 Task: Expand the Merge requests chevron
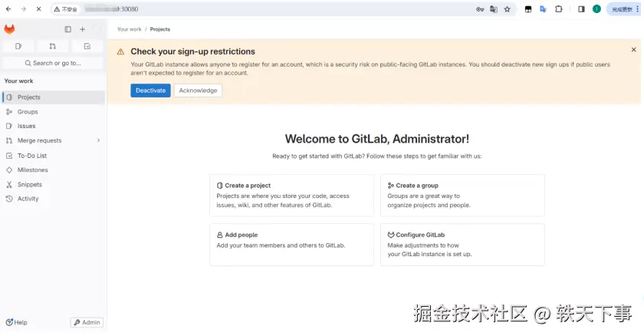(x=99, y=140)
